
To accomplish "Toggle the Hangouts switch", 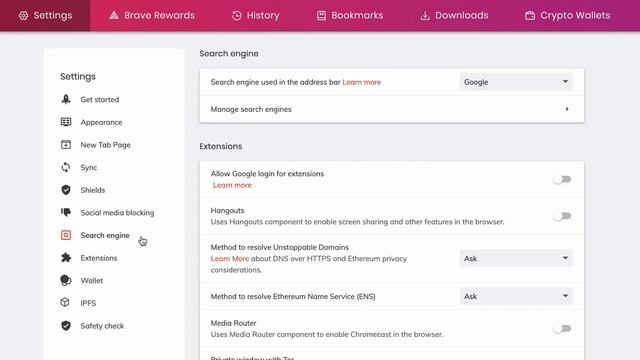I will [x=562, y=216].
